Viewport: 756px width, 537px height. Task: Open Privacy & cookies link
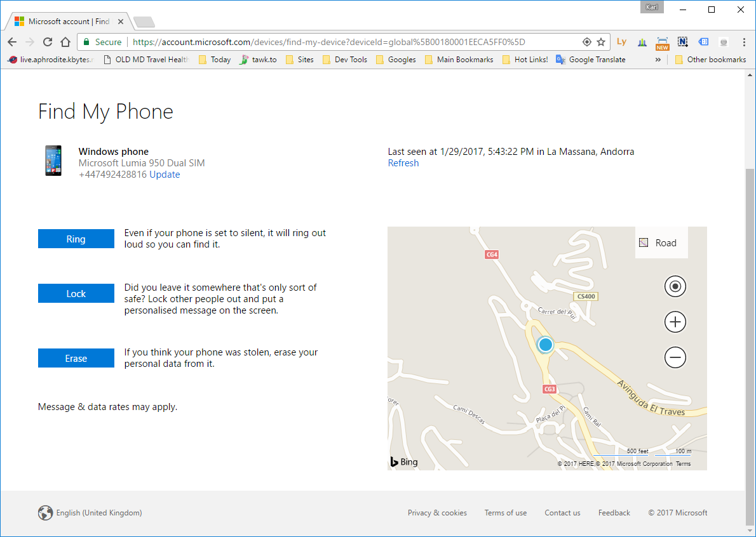pos(437,513)
